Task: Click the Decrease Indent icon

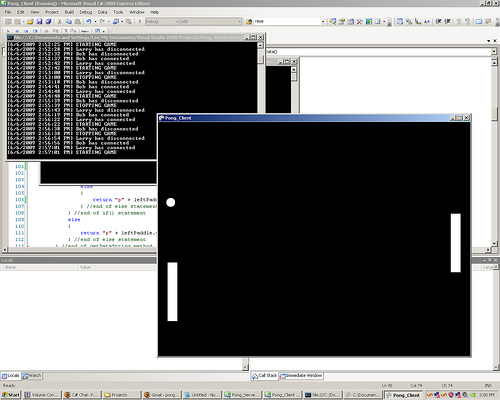Action: (439, 22)
